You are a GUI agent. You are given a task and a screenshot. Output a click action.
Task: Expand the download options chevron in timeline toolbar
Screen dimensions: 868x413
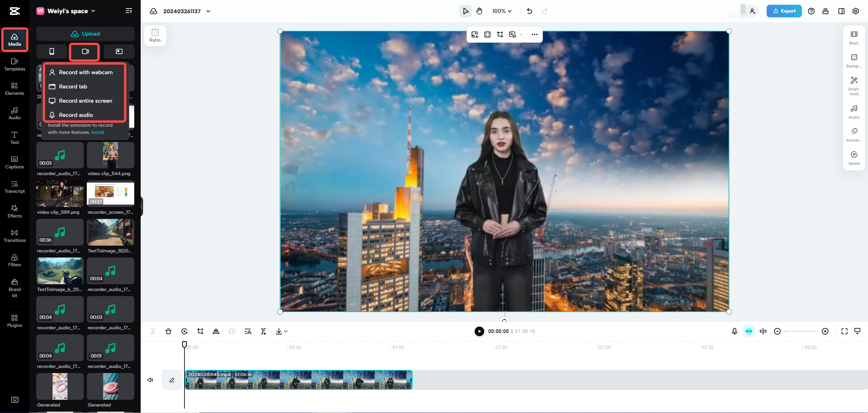(x=286, y=331)
